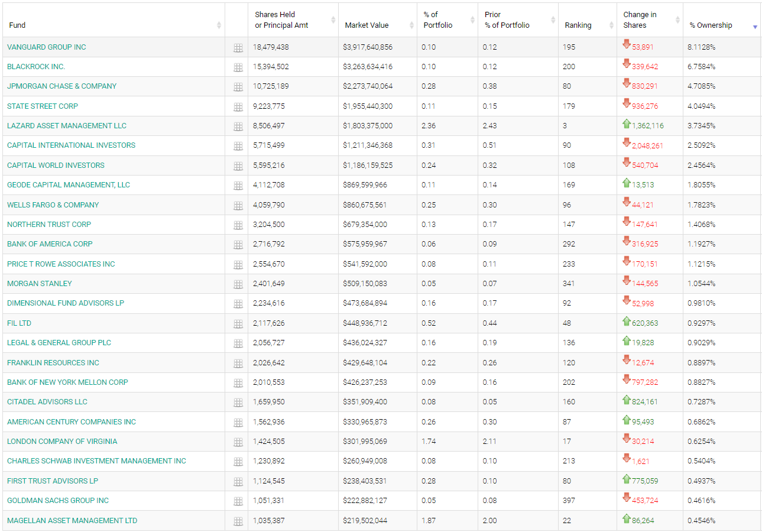The image size is (762, 532).
Task: Open grid icon in Citadel Advisors row
Action: coord(238,403)
